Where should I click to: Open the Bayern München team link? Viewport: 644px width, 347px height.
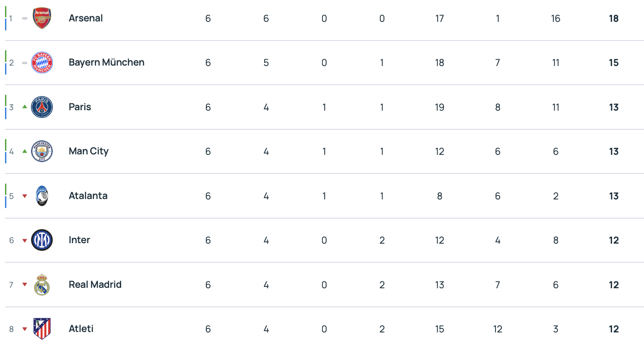point(107,62)
